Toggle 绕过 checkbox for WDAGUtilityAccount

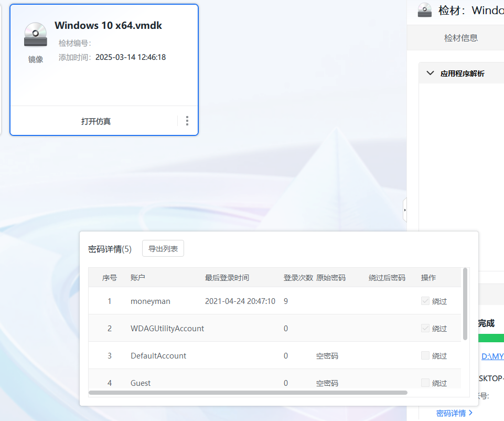(425, 329)
